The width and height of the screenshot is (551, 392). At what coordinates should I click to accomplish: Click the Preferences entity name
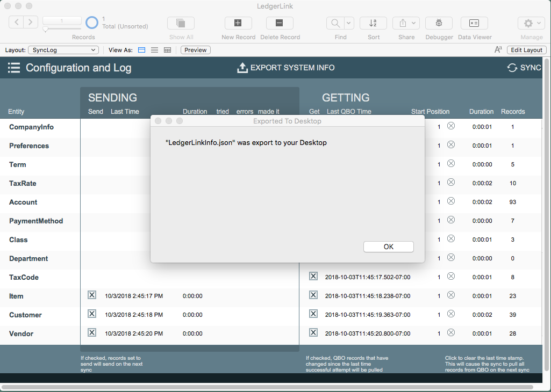(29, 146)
